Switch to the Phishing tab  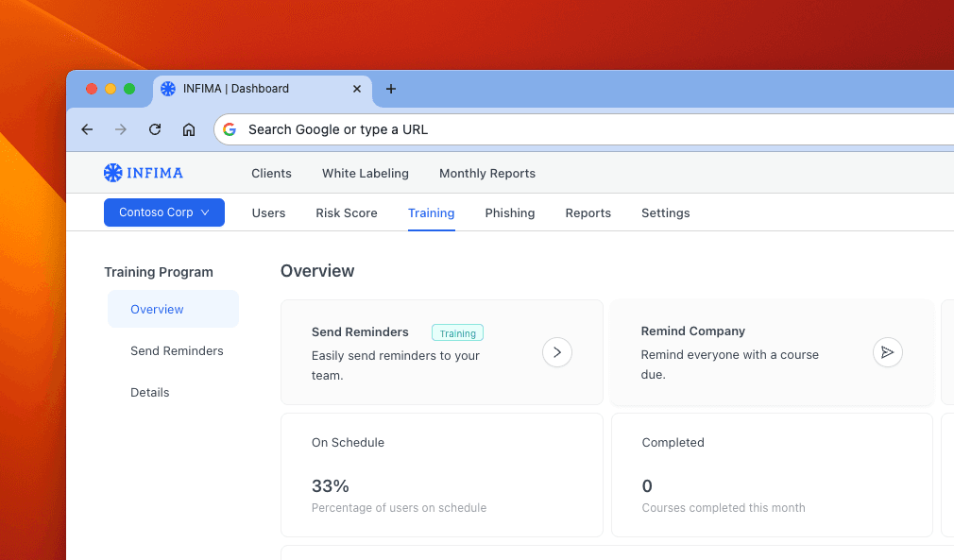click(509, 212)
